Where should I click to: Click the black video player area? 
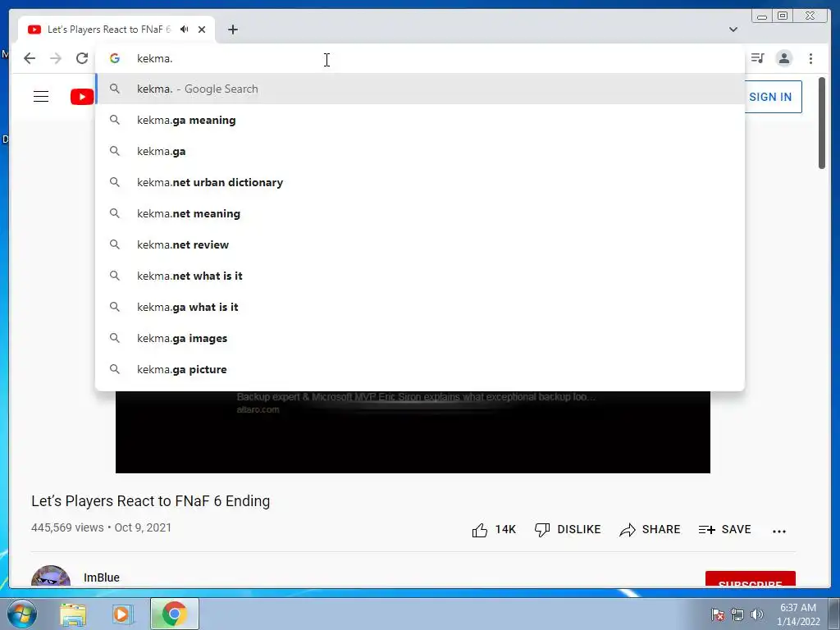click(413, 432)
